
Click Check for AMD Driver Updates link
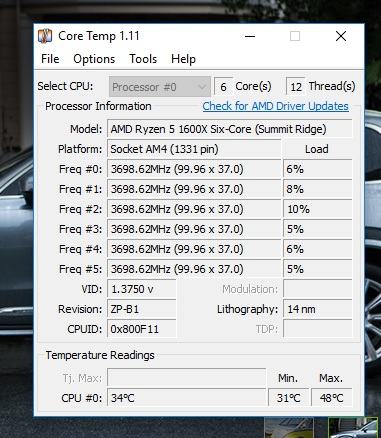pyautogui.click(x=275, y=106)
